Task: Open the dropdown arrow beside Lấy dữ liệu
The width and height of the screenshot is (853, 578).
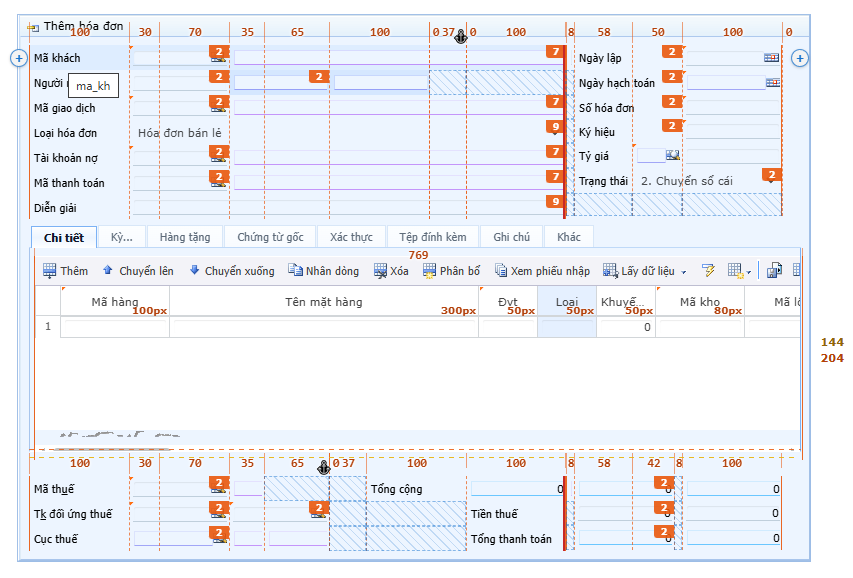Action: (684, 272)
